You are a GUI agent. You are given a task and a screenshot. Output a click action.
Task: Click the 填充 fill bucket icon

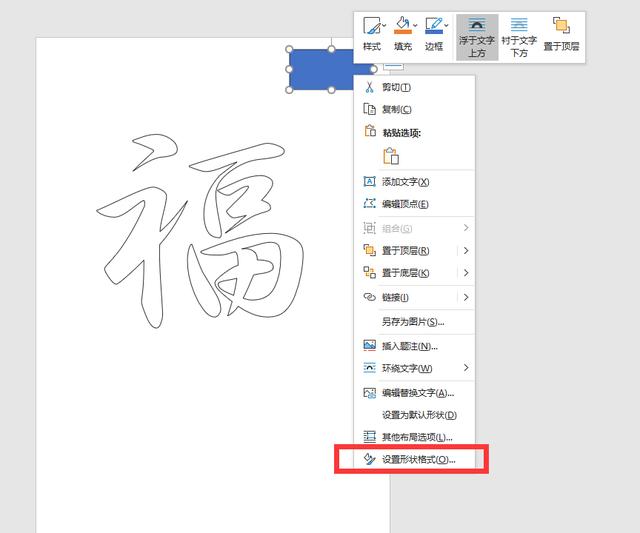point(402,26)
